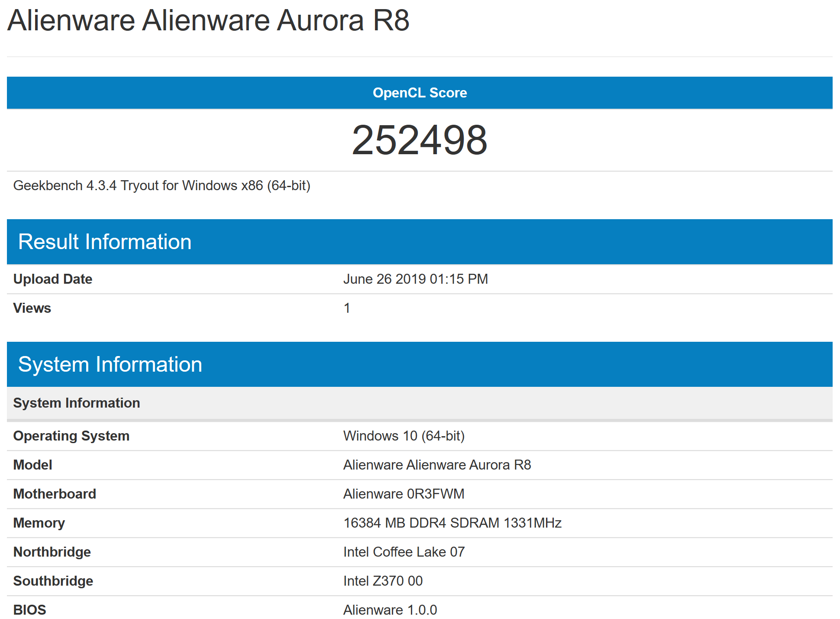Click the Geekbench 4.3.4 Tryout version text

162,185
